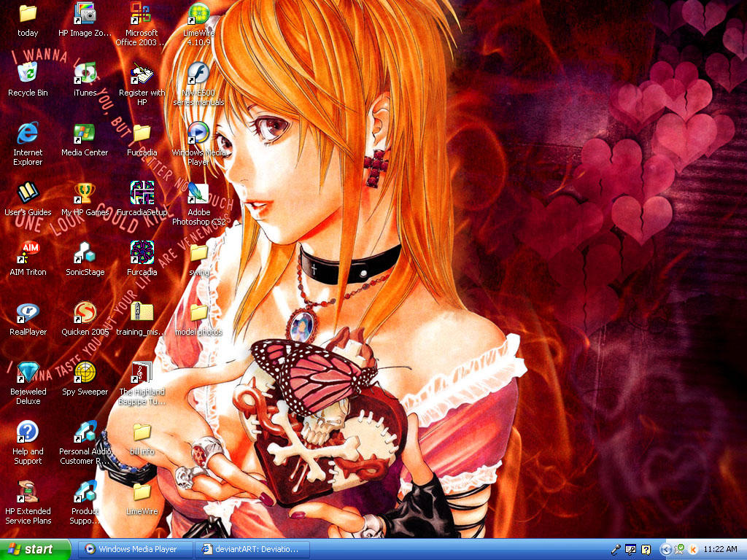747x560 pixels.
Task: Launch LimeWire 4.10.9 shortcut
Action: (198, 15)
